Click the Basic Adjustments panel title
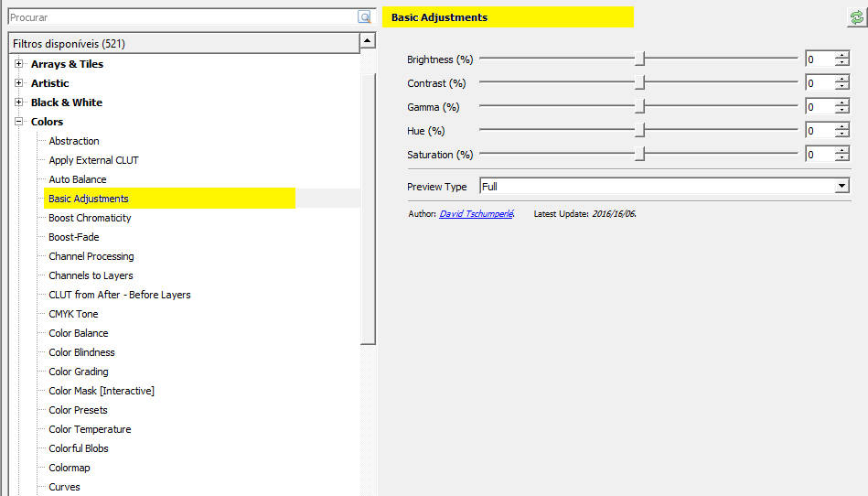The height and width of the screenshot is (496, 868). pyautogui.click(x=440, y=17)
